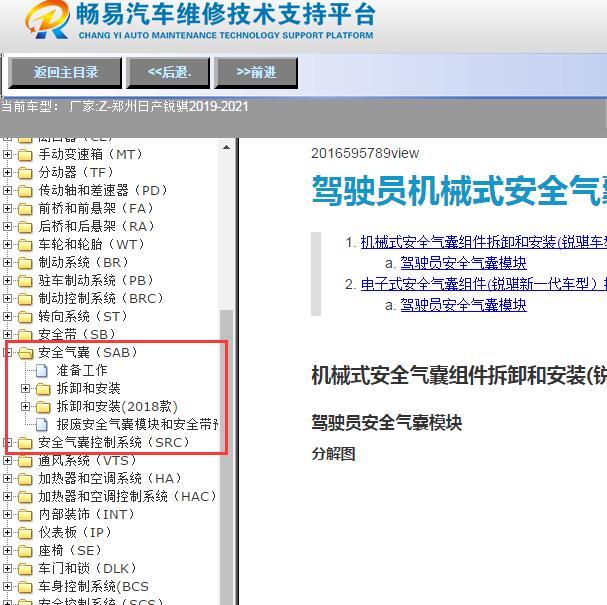Image resolution: width=607 pixels, height=605 pixels.
Task: Select the 制动控制系统（BRC） folder icon
Action: (25, 299)
